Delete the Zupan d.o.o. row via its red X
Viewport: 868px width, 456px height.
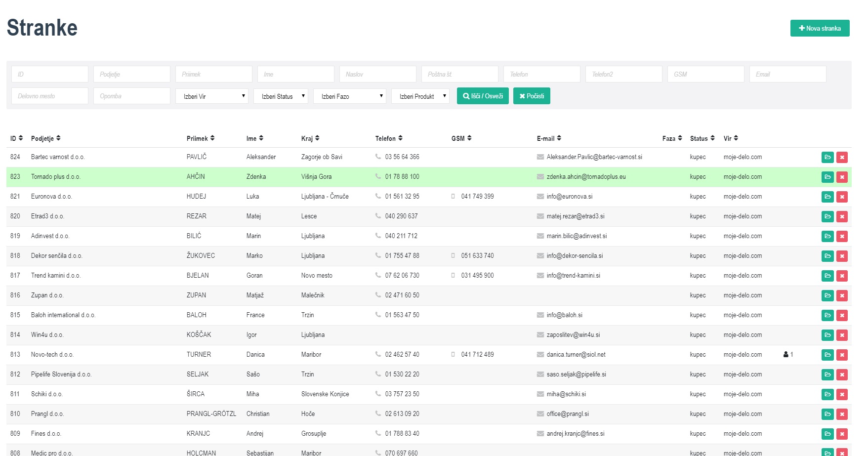(x=842, y=295)
